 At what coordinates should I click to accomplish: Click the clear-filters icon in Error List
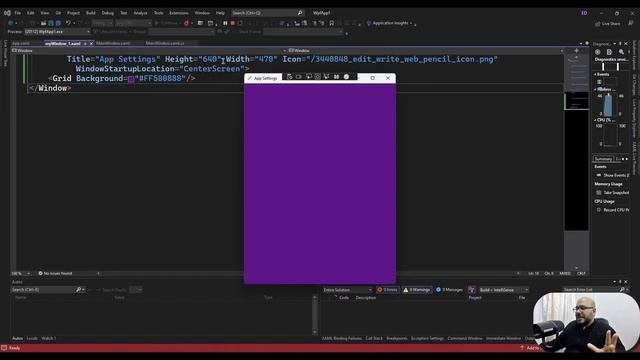[x=471, y=290]
